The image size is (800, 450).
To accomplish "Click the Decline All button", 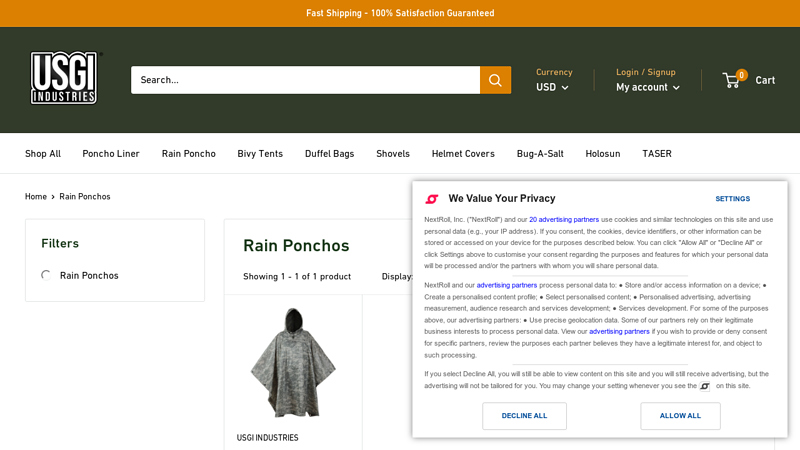I will tap(524, 416).
